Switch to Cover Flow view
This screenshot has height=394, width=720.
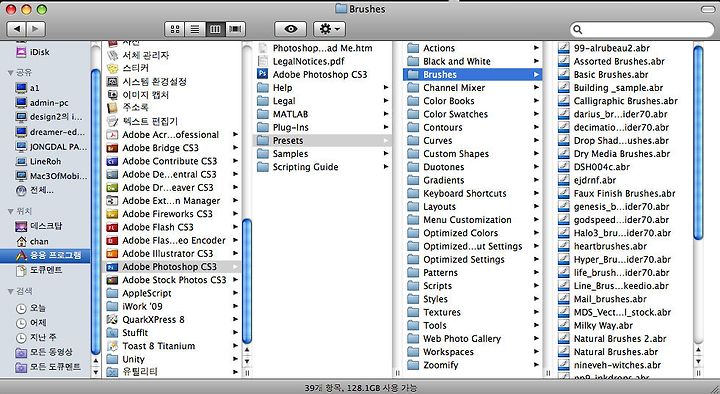[235, 29]
